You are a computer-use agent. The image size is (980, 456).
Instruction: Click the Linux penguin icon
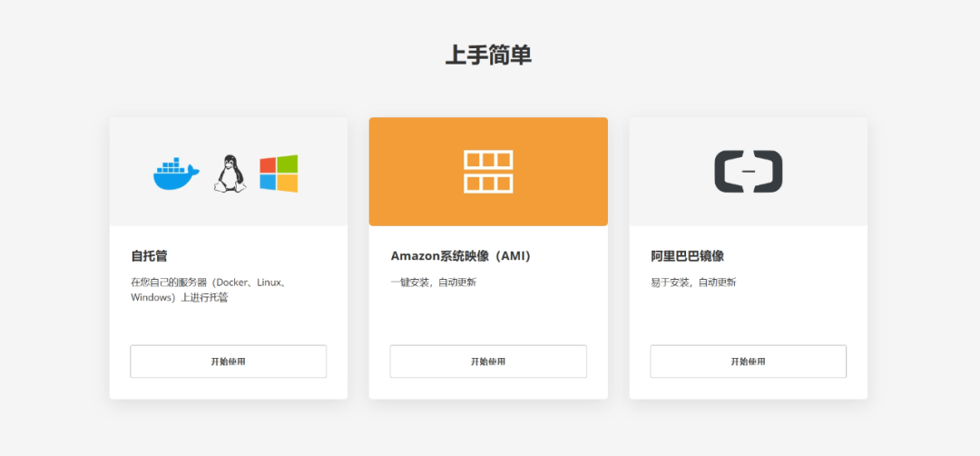[x=230, y=173]
